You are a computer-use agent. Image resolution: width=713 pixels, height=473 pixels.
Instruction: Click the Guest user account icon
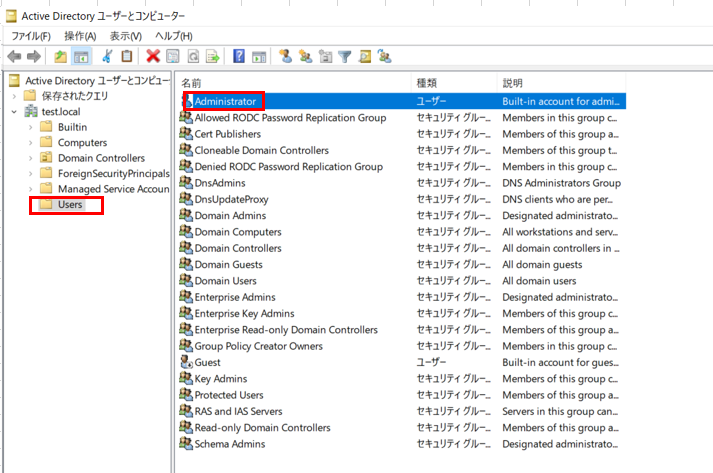click(x=186, y=362)
